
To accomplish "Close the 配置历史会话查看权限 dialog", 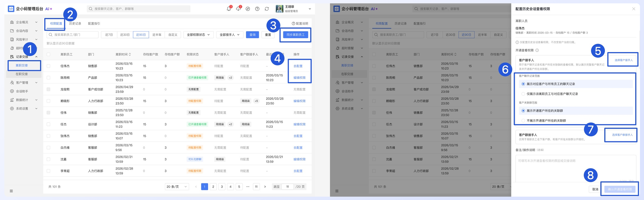I will (x=633, y=9).
